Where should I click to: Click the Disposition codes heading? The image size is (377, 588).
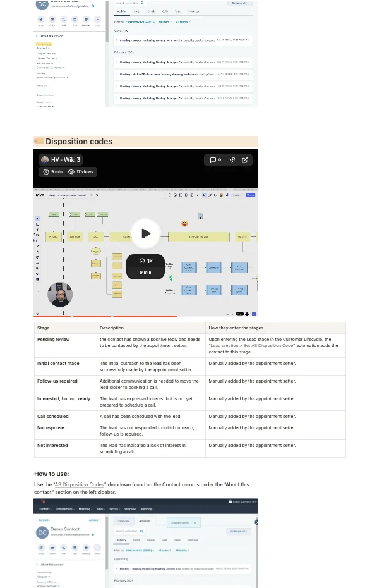79,142
